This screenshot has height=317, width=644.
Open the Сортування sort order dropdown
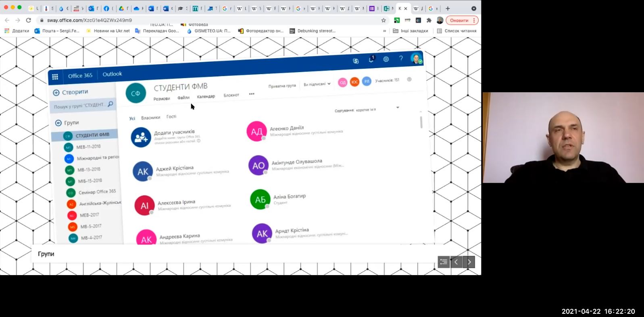(397, 108)
